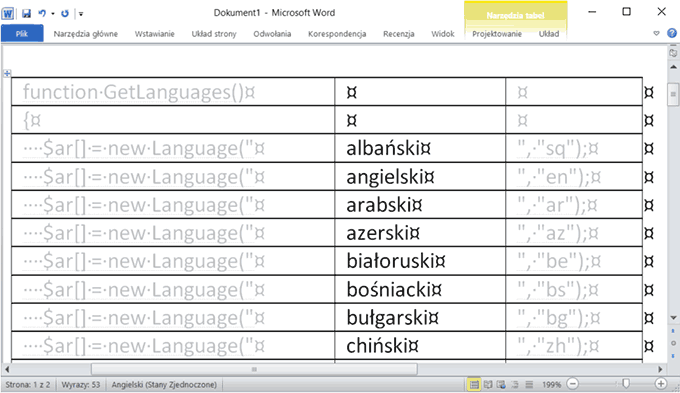Switch to Web Layout view
Image resolution: width=680 pixels, height=393 pixels.
point(501,384)
